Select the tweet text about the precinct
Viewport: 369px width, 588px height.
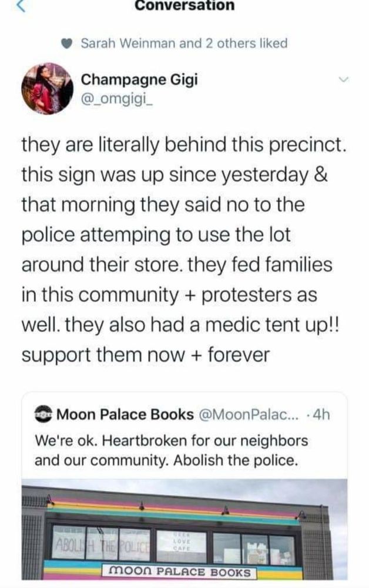(183, 251)
